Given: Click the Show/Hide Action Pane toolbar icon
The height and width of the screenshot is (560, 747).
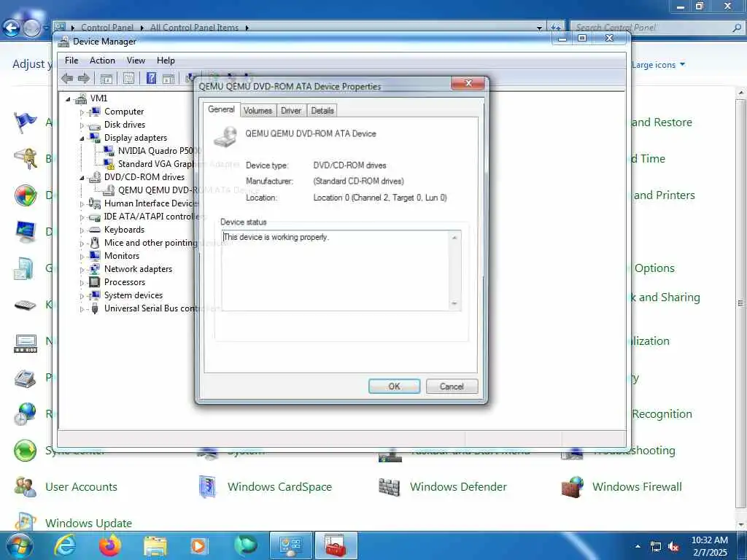Looking at the screenshot, I should click(x=169, y=79).
